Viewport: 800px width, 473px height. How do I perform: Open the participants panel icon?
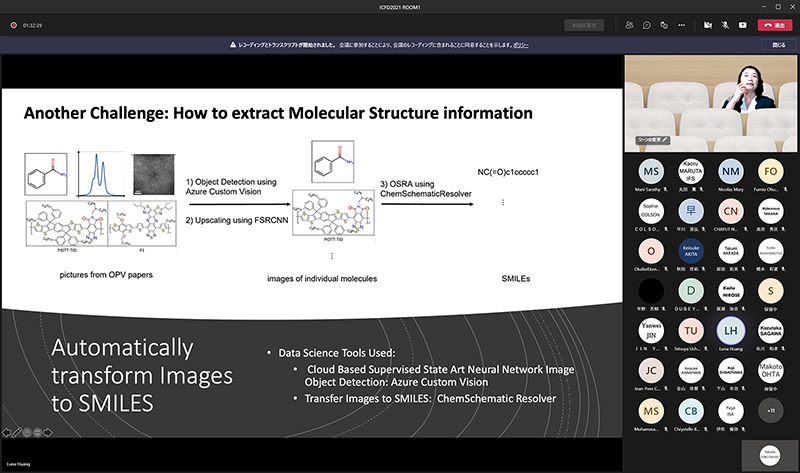pyautogui.click(x=629, y=25)
